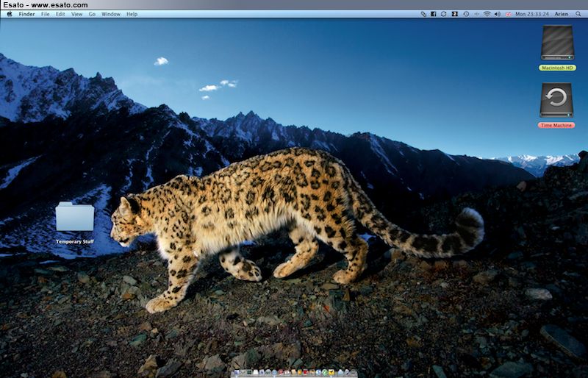Open the volume control in menu bar

(498, 14)
